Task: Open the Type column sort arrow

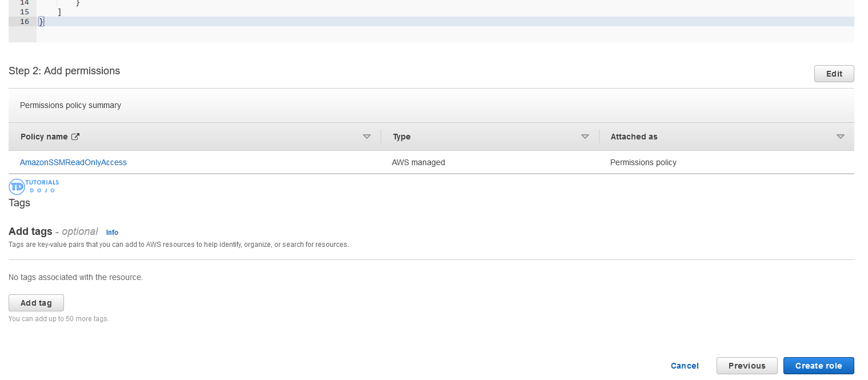Action: (585, 137)
